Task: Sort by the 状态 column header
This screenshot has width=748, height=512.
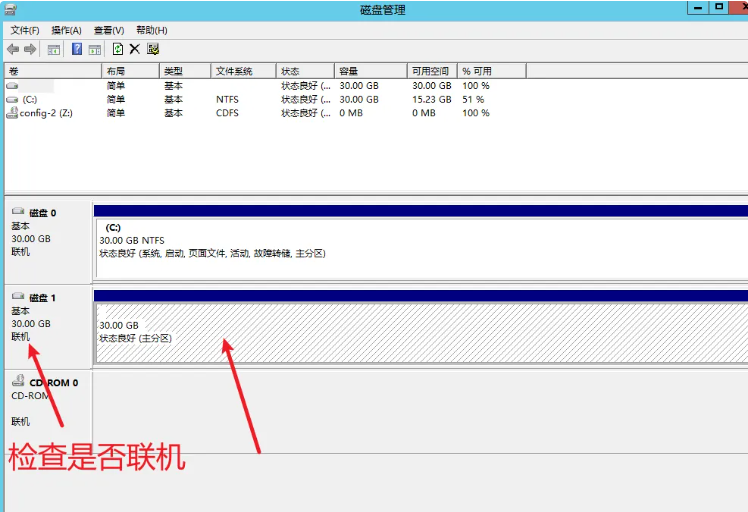Action: tap(305, 71)
